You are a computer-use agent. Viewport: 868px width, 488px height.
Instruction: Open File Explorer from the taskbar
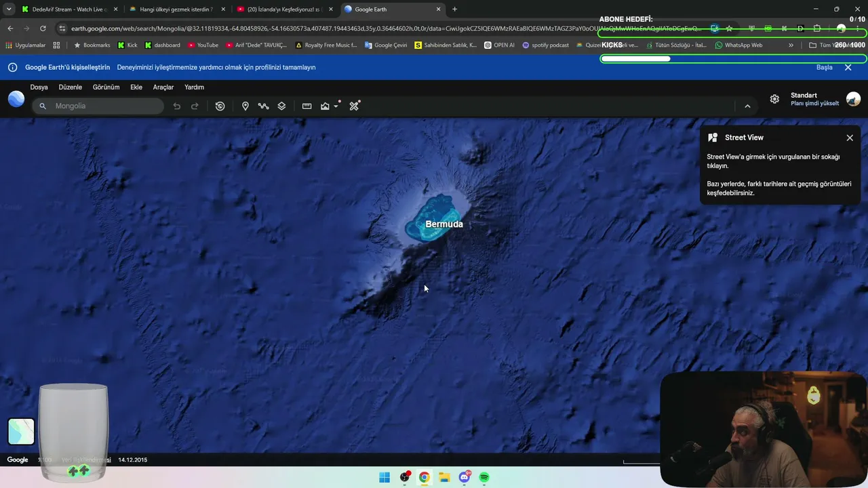444,477
